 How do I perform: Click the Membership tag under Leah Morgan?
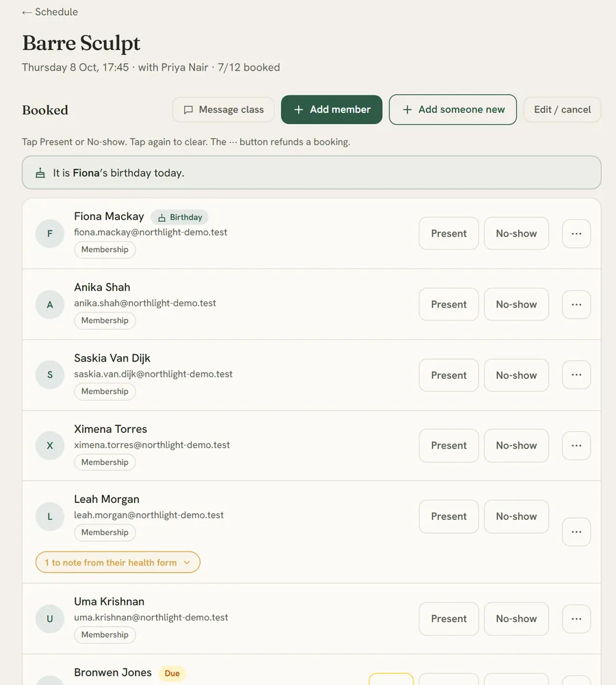pyautogui.click(x=105, y=532)
